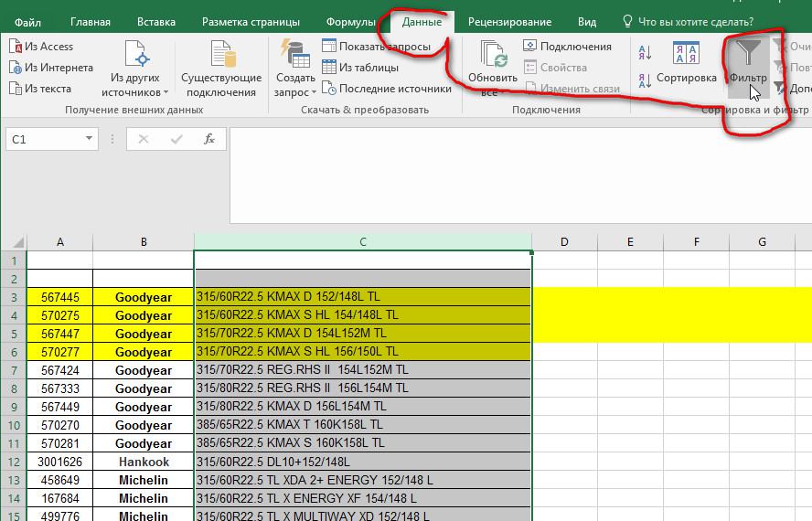Image resolution: width=812 pixels, height=521 pixels.
Task: Click cell containing 3001626
Action: [60, 462]
